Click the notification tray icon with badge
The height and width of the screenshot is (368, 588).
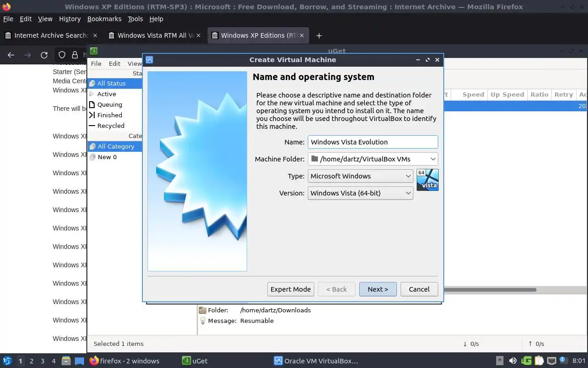563,360
